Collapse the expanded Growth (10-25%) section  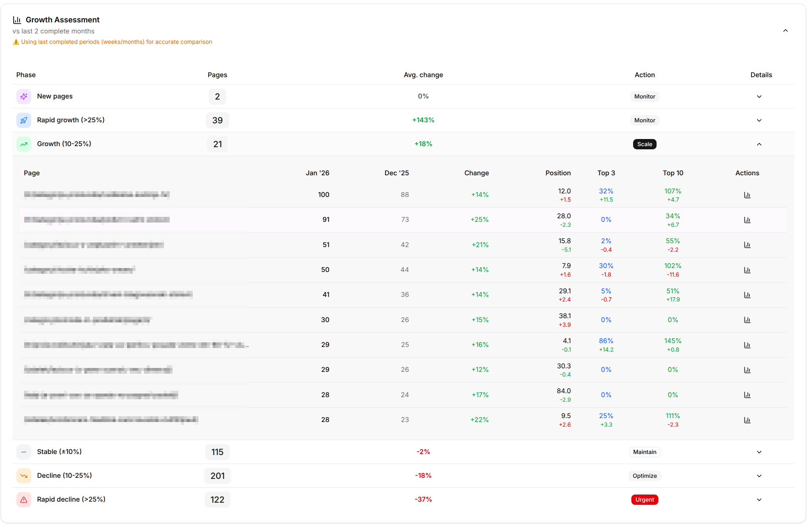[x=759, y=144]
